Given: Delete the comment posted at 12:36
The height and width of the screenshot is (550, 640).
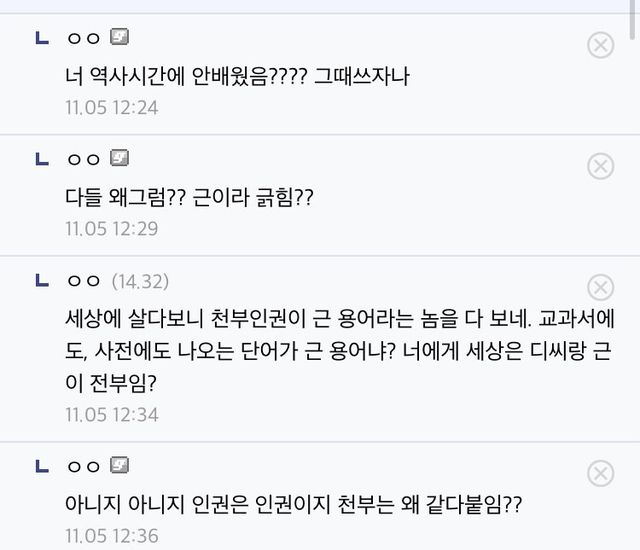Looking at the screenshot, I should [600, 473].
